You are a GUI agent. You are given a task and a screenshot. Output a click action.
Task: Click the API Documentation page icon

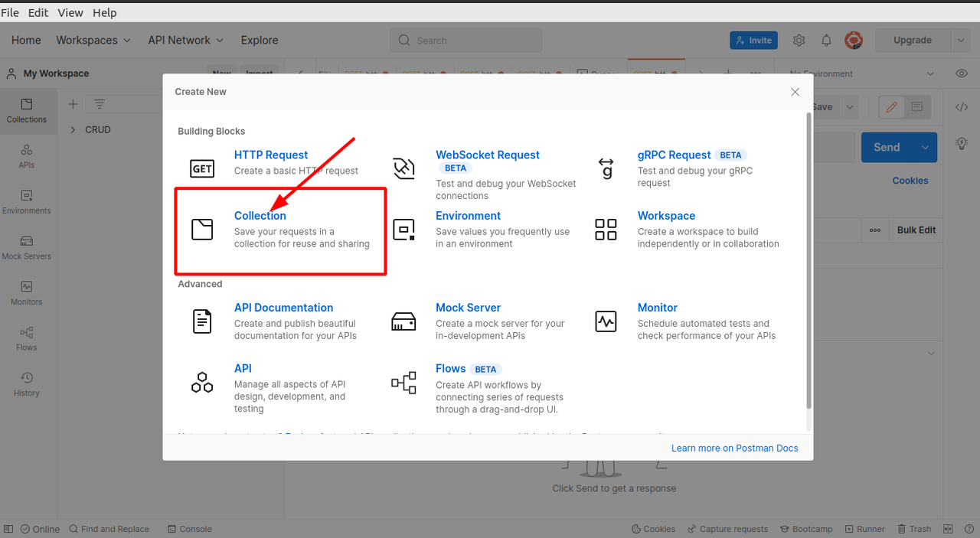pos(202,321)
